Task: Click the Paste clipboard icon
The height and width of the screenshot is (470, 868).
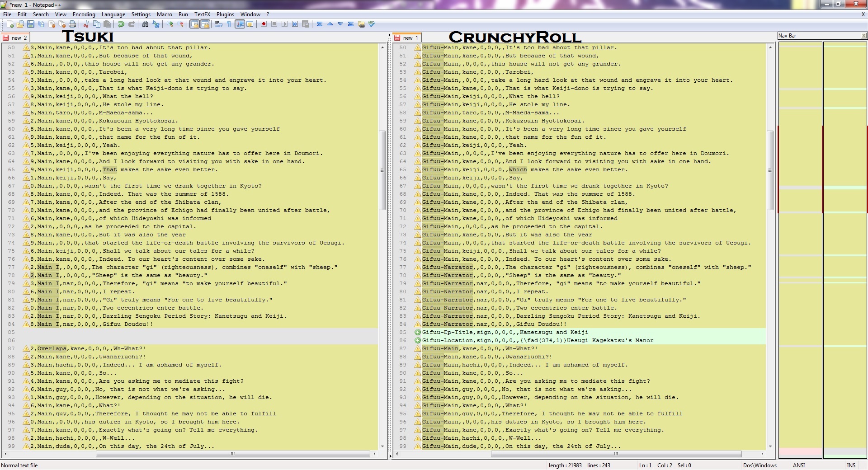Action: pyautogui.click(x=107, y=24)
